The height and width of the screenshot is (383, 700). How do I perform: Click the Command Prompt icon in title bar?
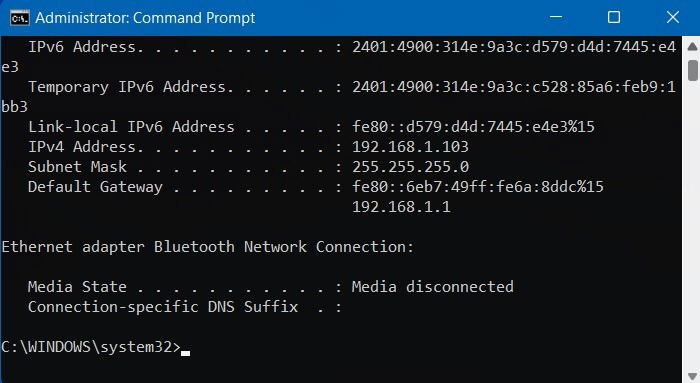(x=20, y=18)
